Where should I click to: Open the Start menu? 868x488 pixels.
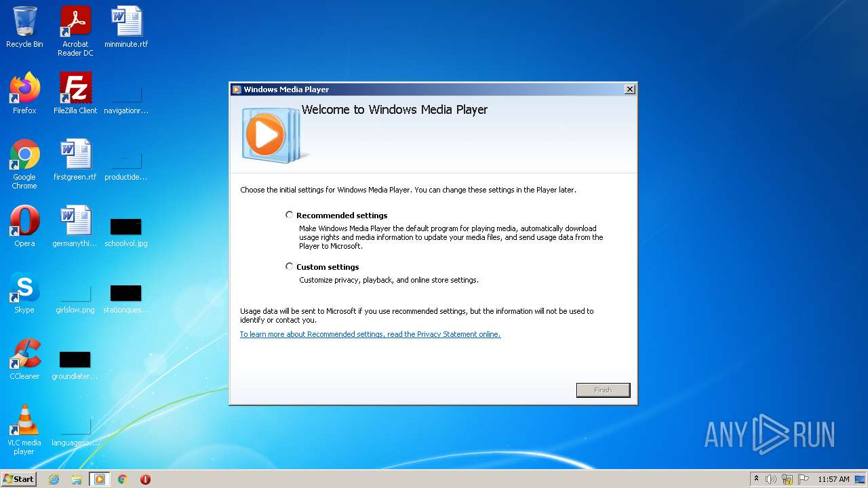coord(19,479)
